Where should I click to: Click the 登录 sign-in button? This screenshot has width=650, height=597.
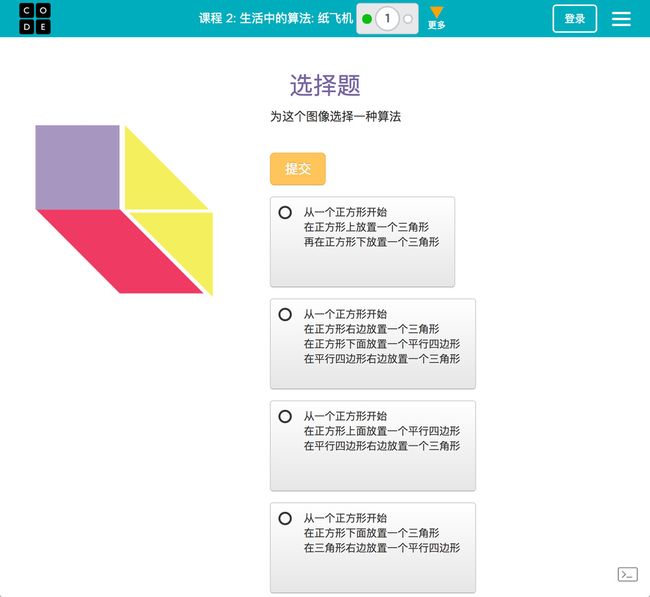tap(575, 19)
